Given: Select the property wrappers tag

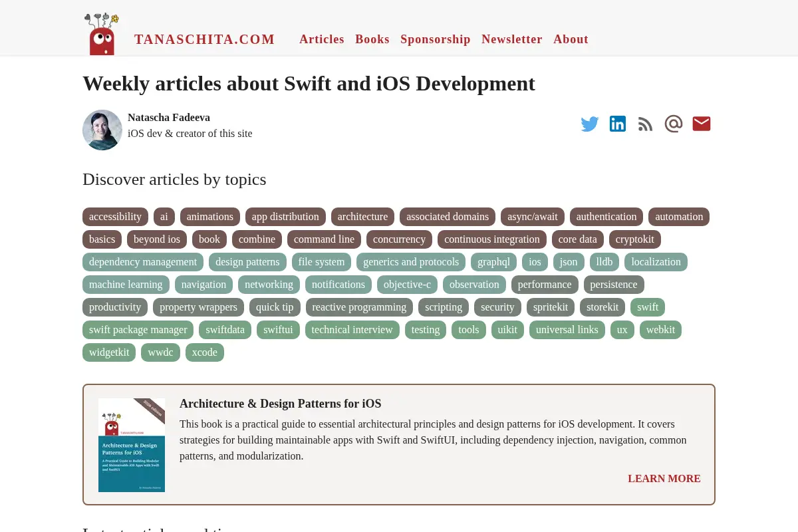Looking at the screenshot, I should [198, 307].
